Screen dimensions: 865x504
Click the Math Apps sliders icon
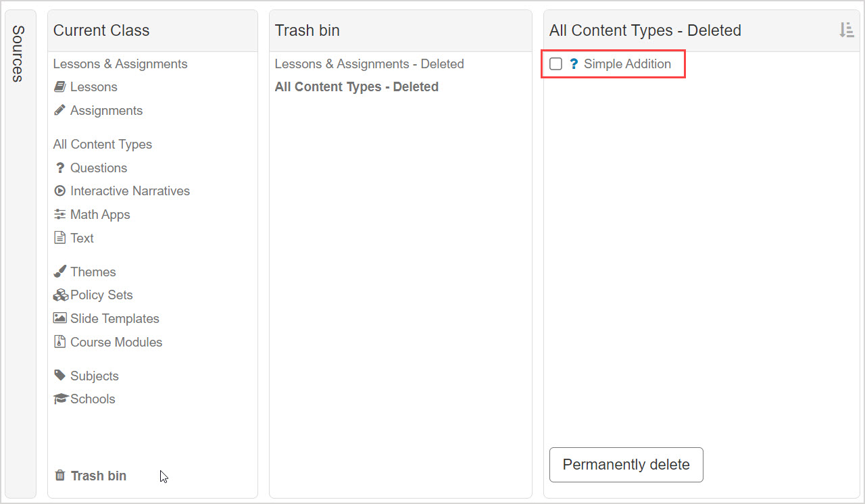click(59, 215)
